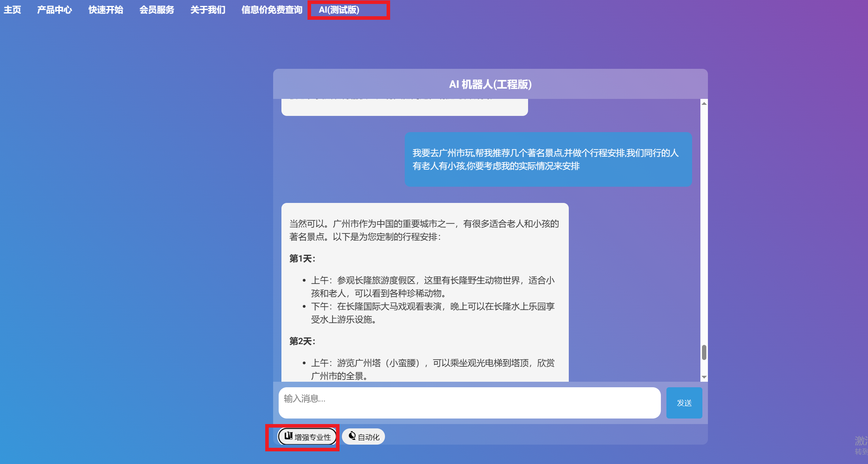The height and width of the screenshot is (464, 868).
Task: Open the 关于我们 page link
Action: click(x=208, y=10)
